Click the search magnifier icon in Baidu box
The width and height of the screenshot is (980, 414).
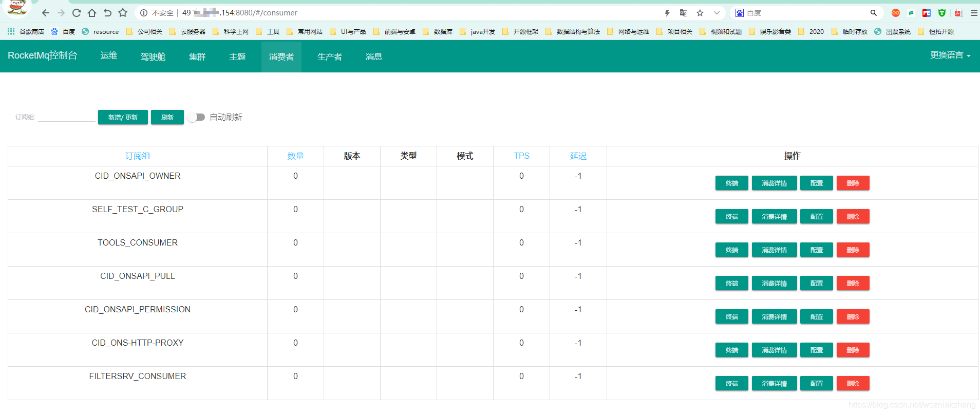[873, 13]
